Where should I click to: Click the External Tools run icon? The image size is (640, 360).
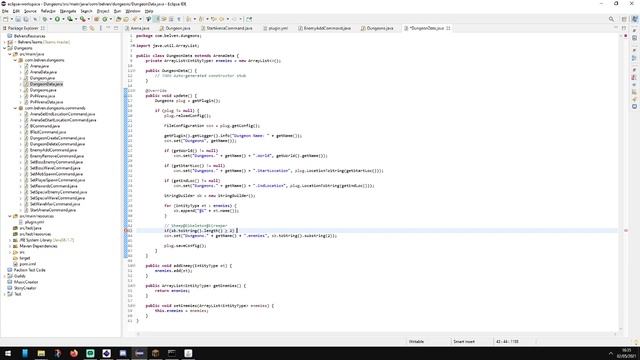(x=82, y=19)
